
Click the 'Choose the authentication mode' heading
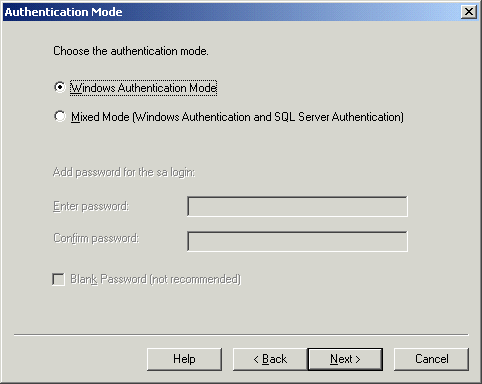coord(131,51)
